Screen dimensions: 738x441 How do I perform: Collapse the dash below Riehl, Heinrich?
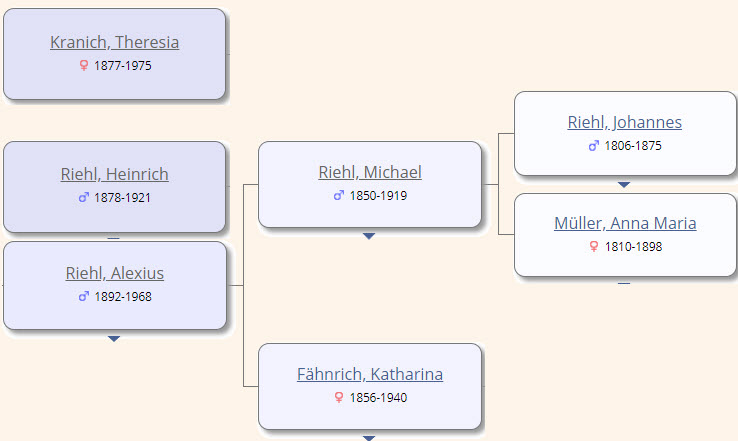tap(113, 238)
